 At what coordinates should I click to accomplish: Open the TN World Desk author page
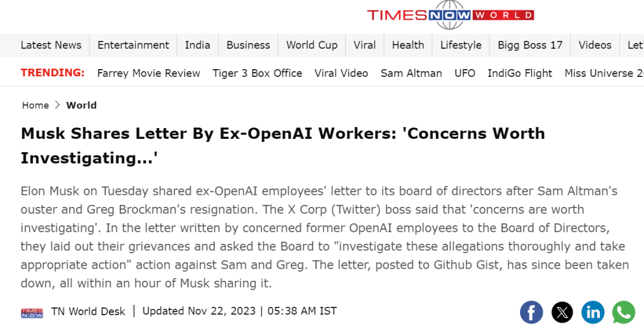pyautogui.click(x=88, y=311)
